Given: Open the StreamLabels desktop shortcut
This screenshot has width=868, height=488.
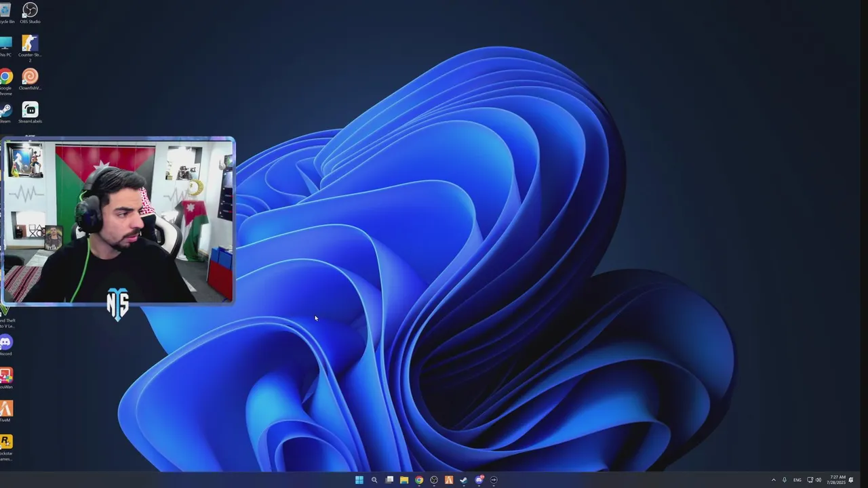Looking at the screenshot, I should coord(30,113).
